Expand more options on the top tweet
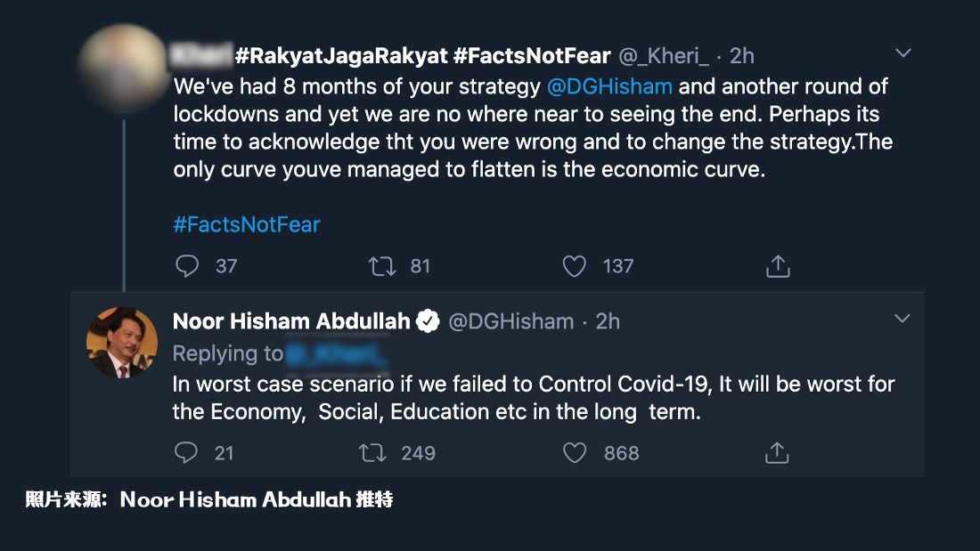Screen dimensions: 980x551 point(902,54)
